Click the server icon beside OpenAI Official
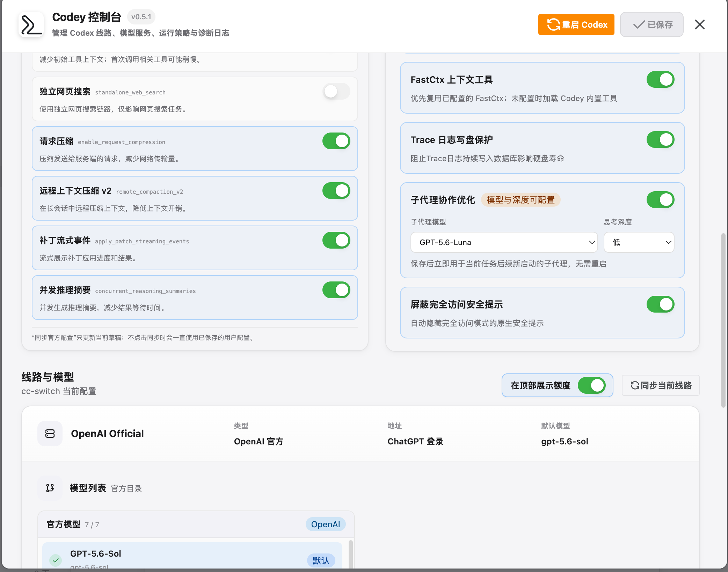This screenshot has width=728, height=572. point(50,434)
